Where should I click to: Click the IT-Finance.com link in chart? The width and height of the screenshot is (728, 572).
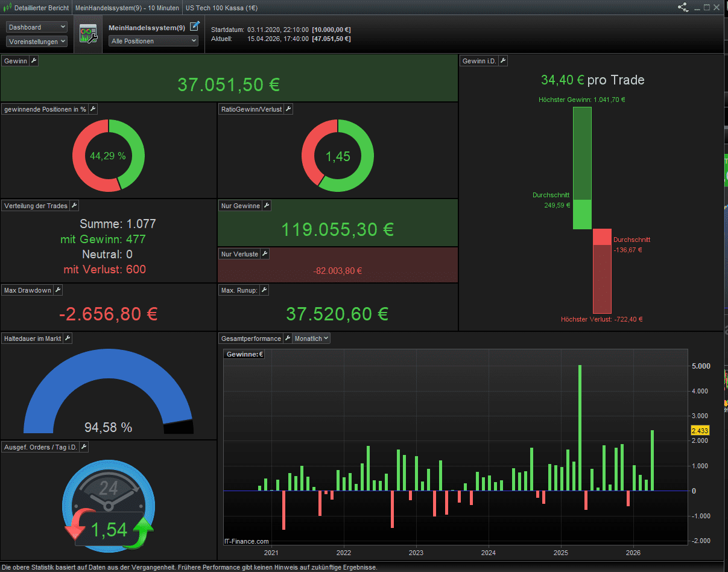click(x=247, y=541)
